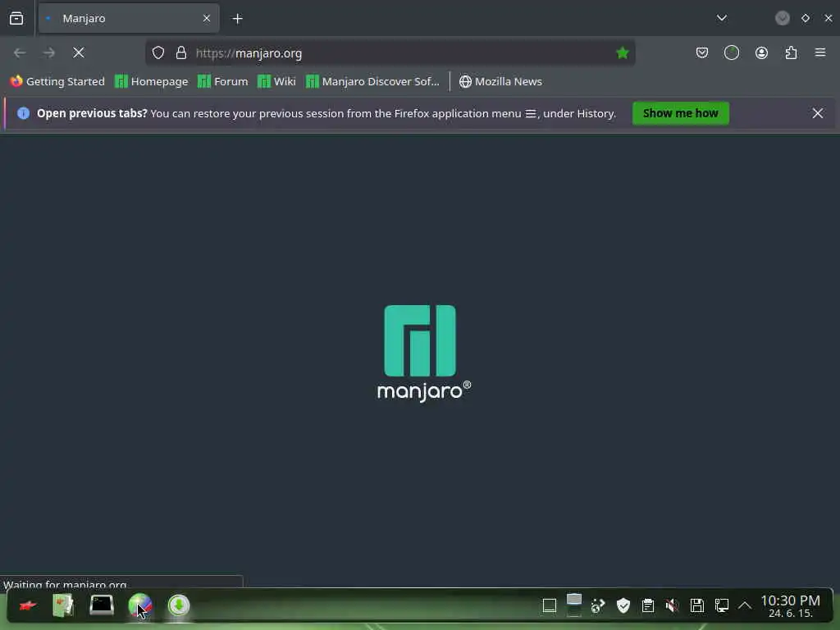Open the application launcher in taskbar
The height and width of the screenshot is (630, 840).
point(27,606)
